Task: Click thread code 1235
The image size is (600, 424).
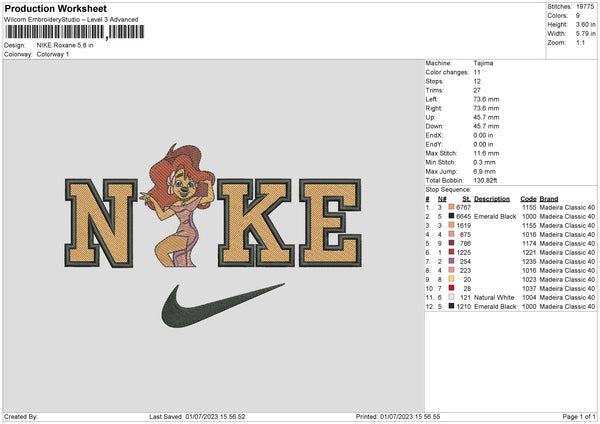Action: point(529,261)
